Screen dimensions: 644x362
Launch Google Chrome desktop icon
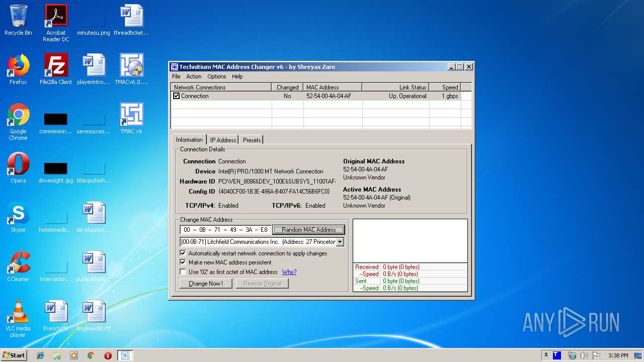(18, 122)
